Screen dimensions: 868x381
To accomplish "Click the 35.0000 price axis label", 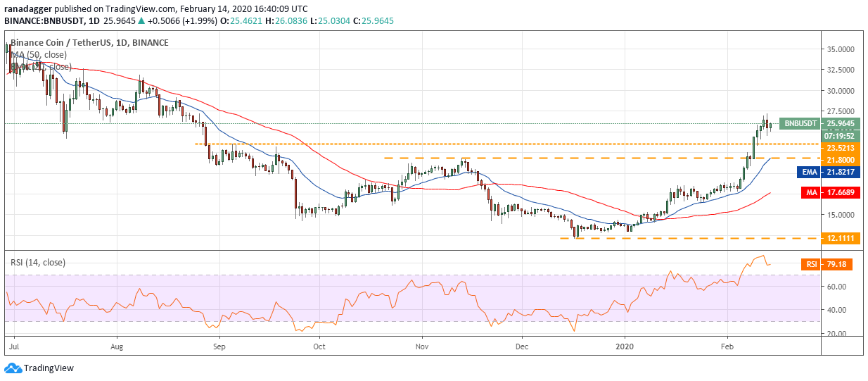I will pyautogui.click(x=840, y=49).
